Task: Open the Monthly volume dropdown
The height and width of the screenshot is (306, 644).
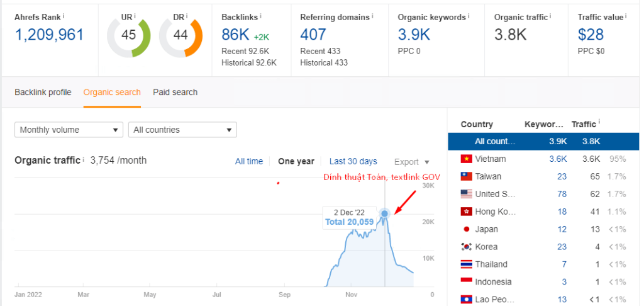Action: tap(69, 130)
